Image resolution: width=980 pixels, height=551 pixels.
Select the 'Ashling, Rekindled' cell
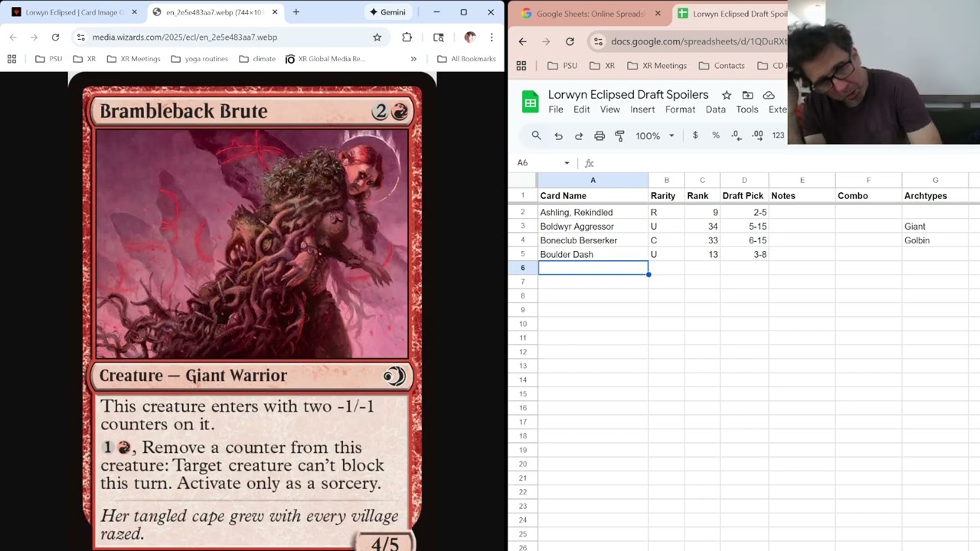[593, 212]
